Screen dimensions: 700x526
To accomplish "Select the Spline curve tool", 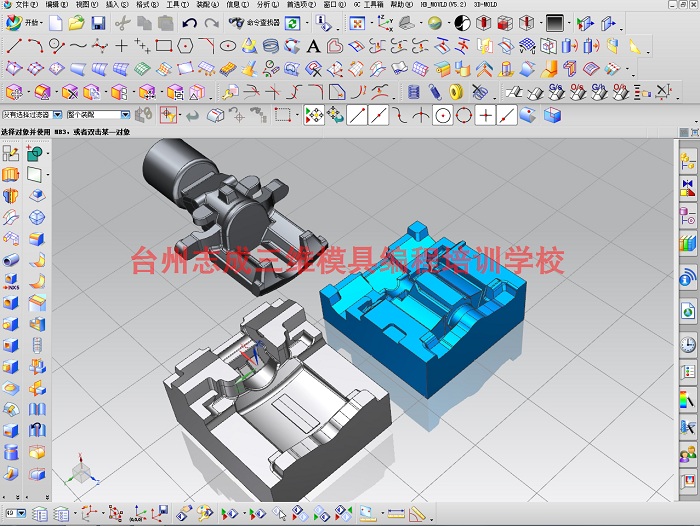I will [x=78, y=46].
